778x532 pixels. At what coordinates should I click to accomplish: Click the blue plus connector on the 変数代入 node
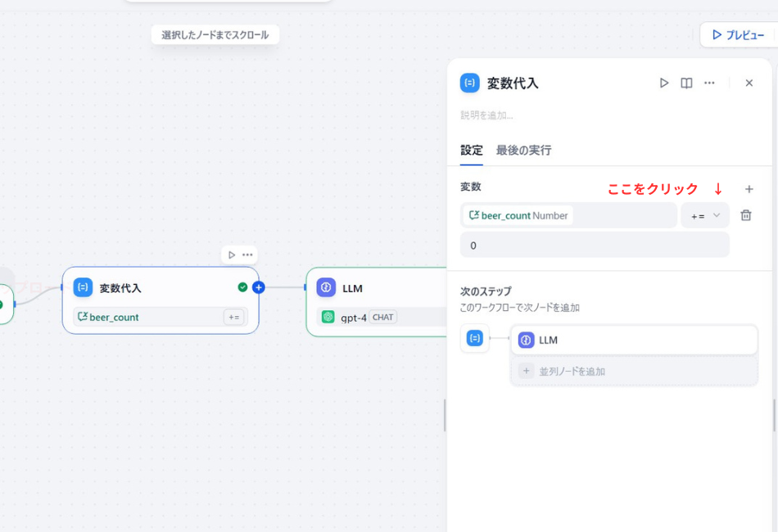258,287
